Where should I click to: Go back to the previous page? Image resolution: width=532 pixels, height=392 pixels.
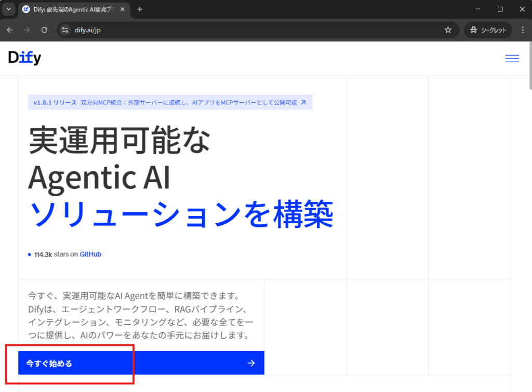pyautogui.click(x=10, y=30)
